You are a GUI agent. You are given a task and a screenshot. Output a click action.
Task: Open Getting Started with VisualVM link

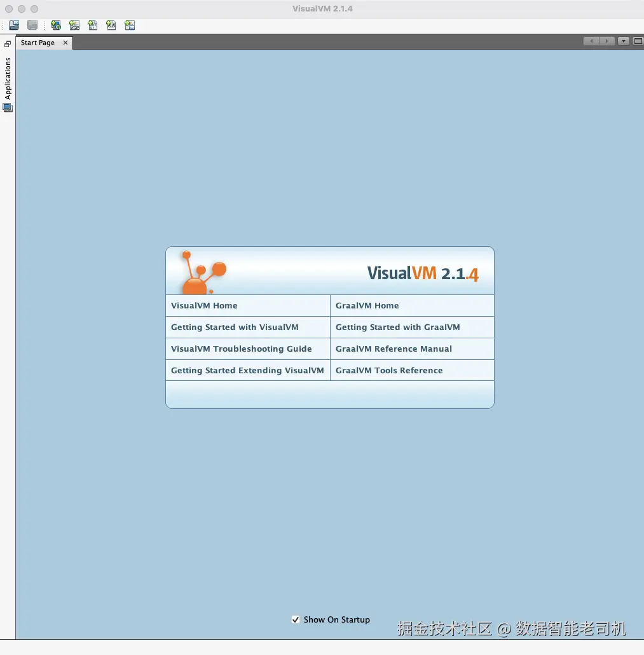click(235, 327)
